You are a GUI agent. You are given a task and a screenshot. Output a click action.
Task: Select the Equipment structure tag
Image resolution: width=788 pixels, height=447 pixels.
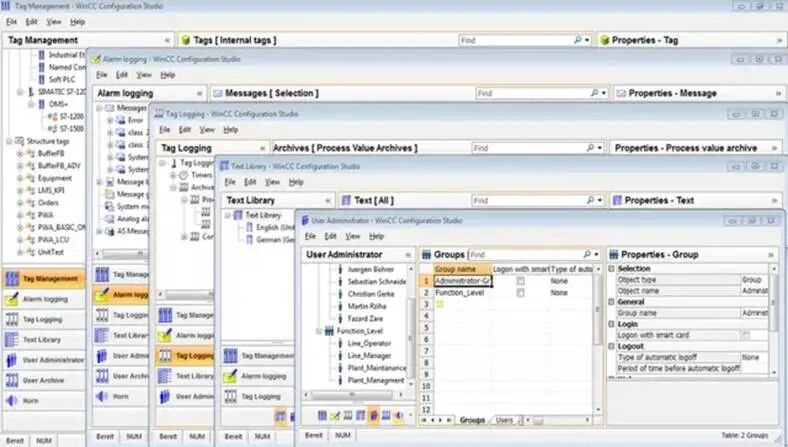[55, 178]
